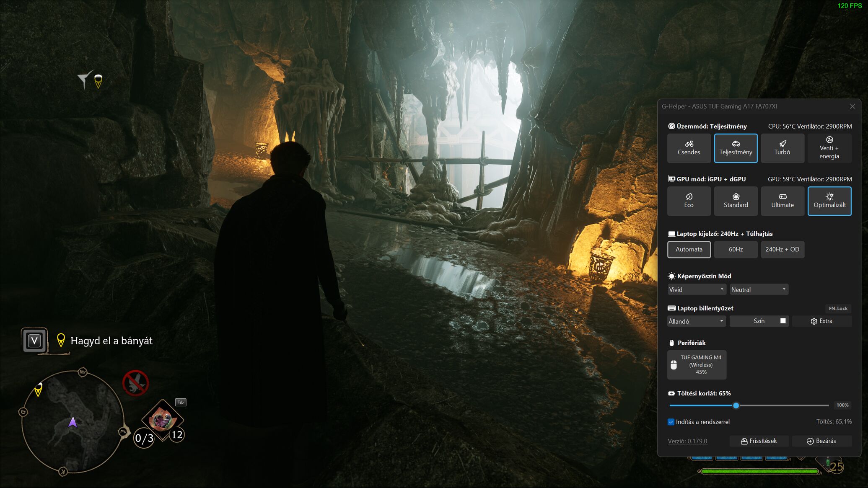Click the Üzemmód gauge icon

(x=671, y=126)
